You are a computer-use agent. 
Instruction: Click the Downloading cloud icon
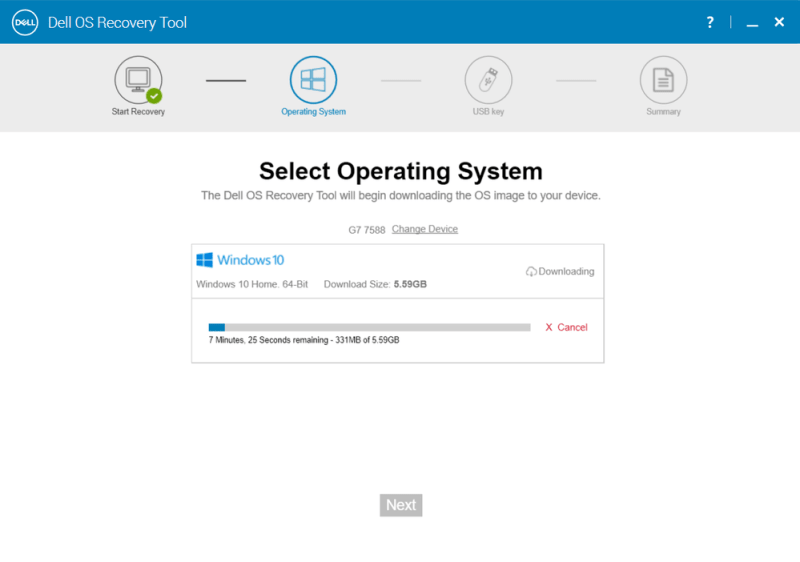tap(531, 272)
